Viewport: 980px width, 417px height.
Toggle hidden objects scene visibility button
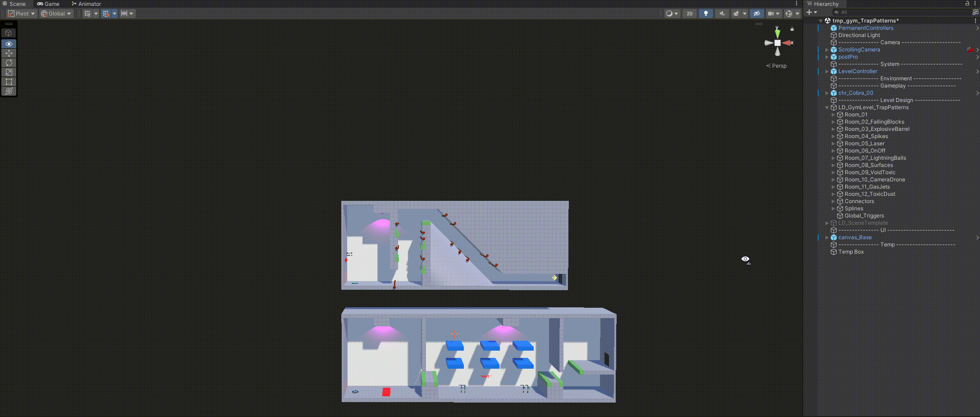(757, 14)
